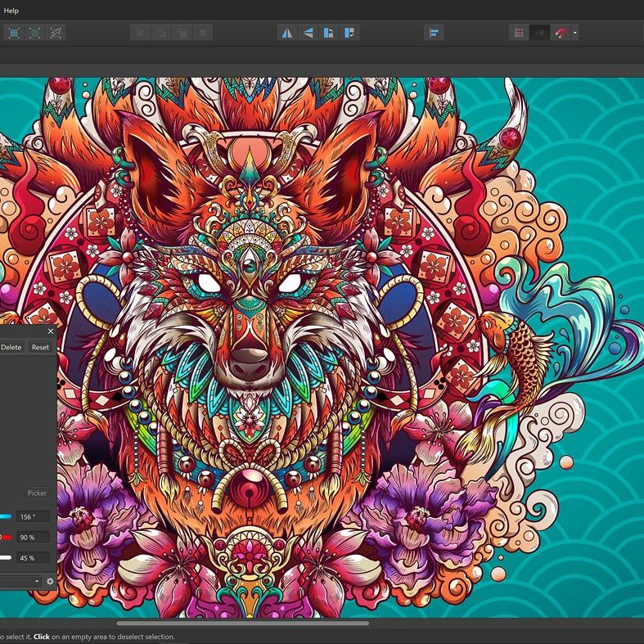
Task: Click the Invert Selection toolbar icon
Action: click(56, 33)
